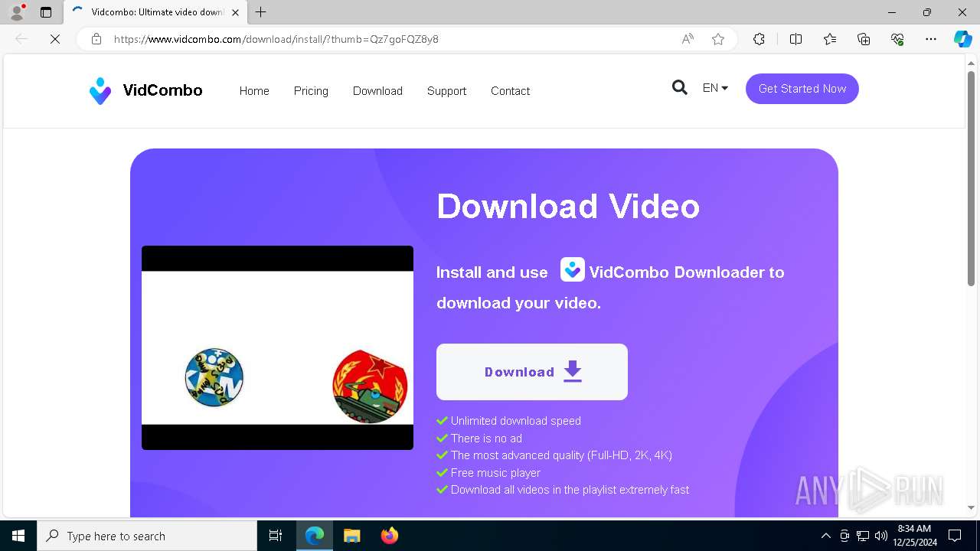Screen dimensions: 980x551
Task: Go to the Home page
Action: [254, 90]
